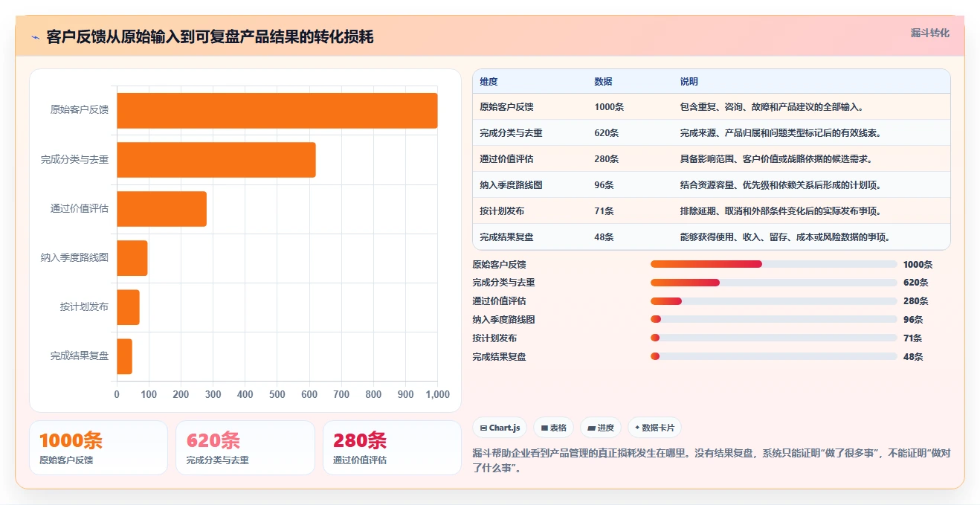
Task: Click the 280条 通过价值评估 stat card
Action: pos(392,448)
